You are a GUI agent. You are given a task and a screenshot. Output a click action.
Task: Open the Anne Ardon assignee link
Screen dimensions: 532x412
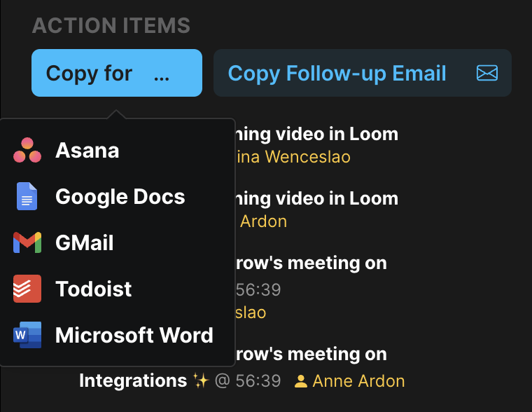pos(358,381)
